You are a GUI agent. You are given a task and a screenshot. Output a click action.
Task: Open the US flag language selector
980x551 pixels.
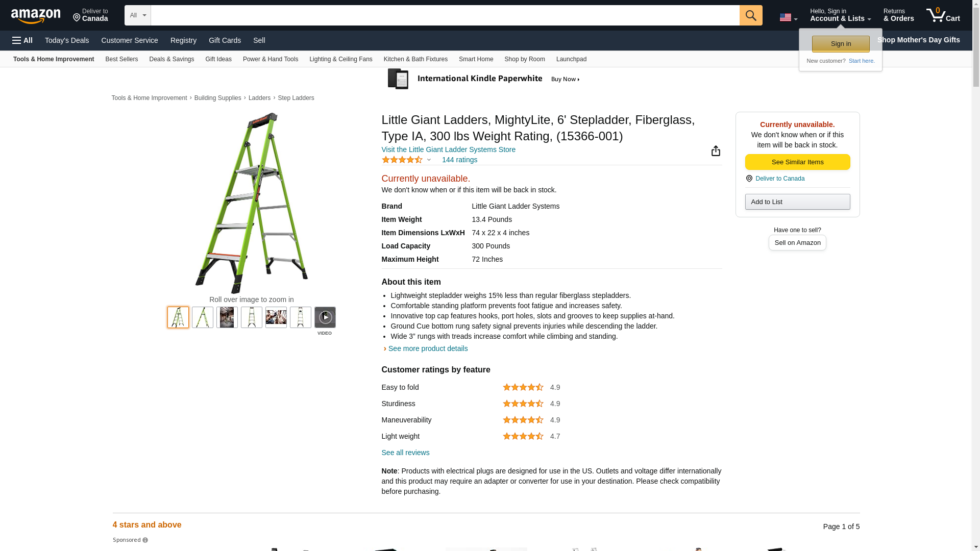tap(788, 17)
